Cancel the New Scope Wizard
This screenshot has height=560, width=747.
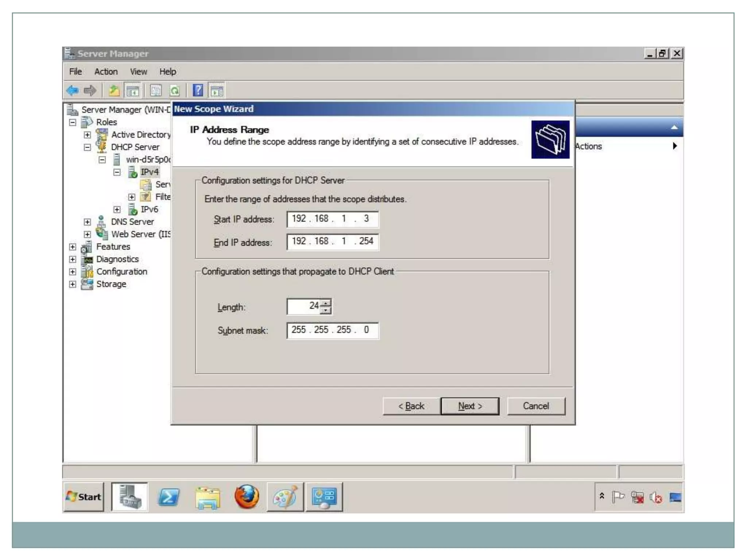coord(536,406)
